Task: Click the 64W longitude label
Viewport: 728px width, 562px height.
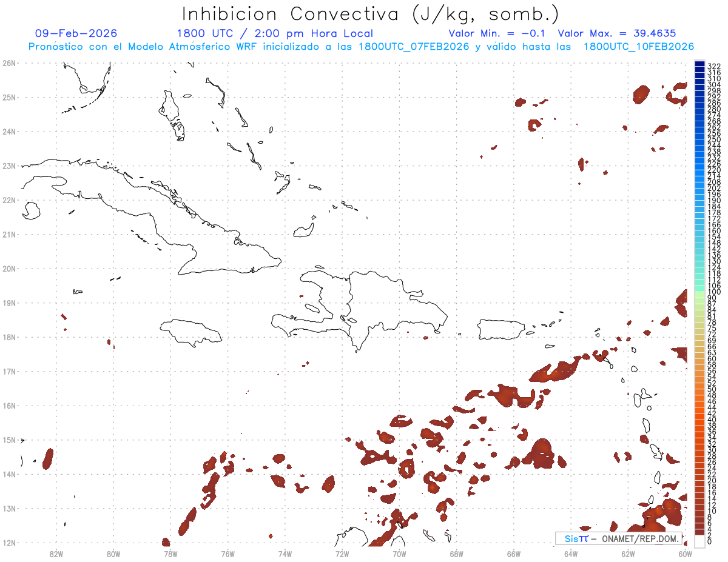Action: 571,554
